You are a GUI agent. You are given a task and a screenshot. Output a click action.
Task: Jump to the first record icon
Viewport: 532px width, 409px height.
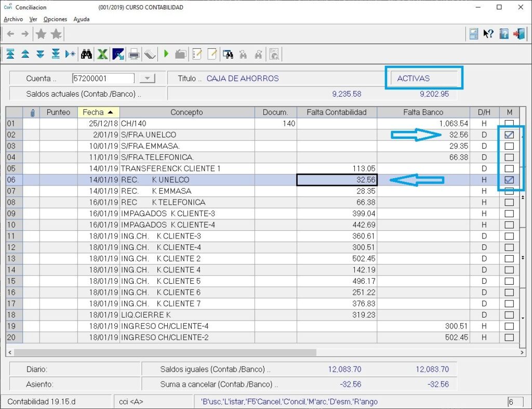point(10,54)
